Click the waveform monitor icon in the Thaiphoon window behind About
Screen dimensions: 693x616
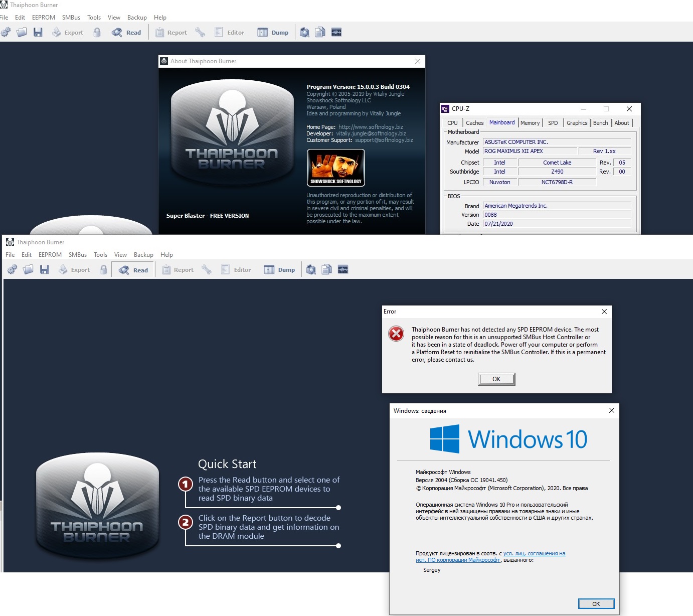pyautogui.click(x=336, y=33)
